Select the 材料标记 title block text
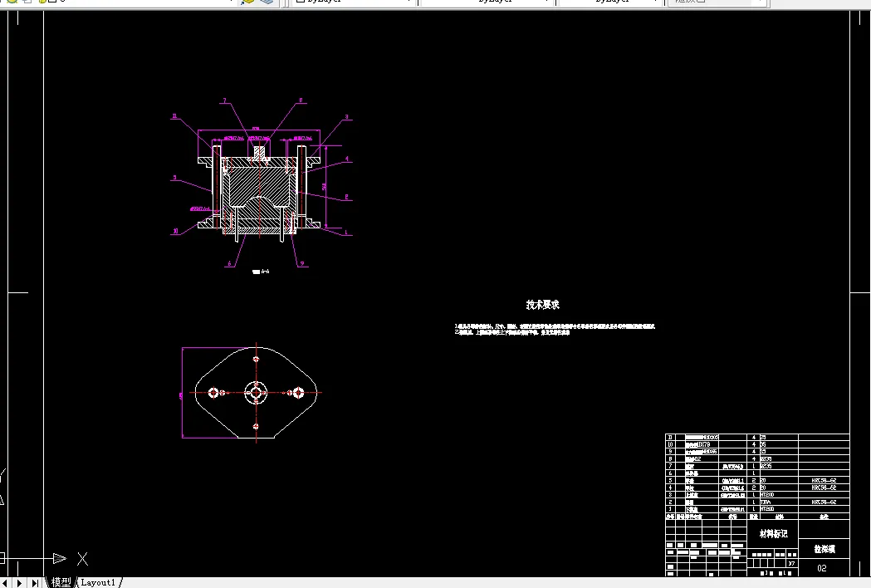 tap(773, 533)
